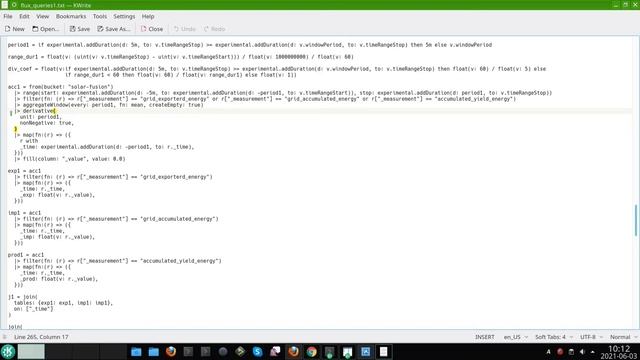Click the dark round icon in taskbar
The width and height of the screenshot is (640, 360).
pos(222,351)
